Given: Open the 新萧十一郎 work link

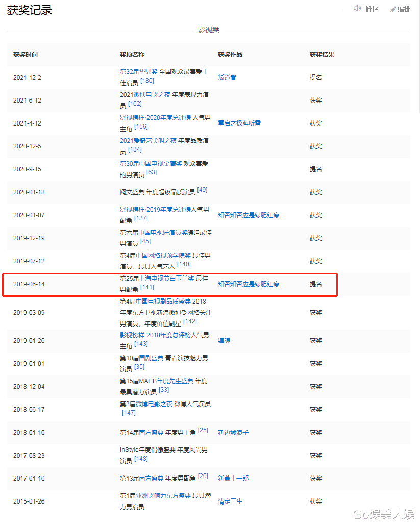Looking at the screenshot, I should [233, 479].
